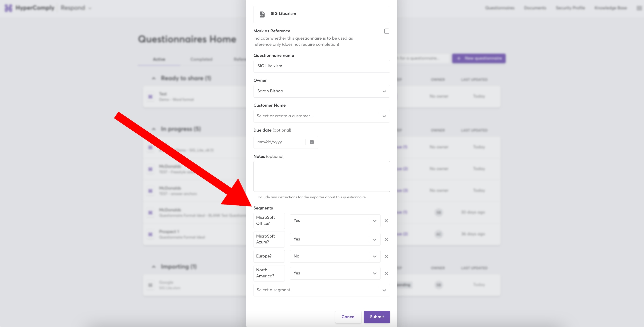Remove the MicroSoft Office? segment
The width and height of the screenshot is (644, 327).
coord(386,221)
